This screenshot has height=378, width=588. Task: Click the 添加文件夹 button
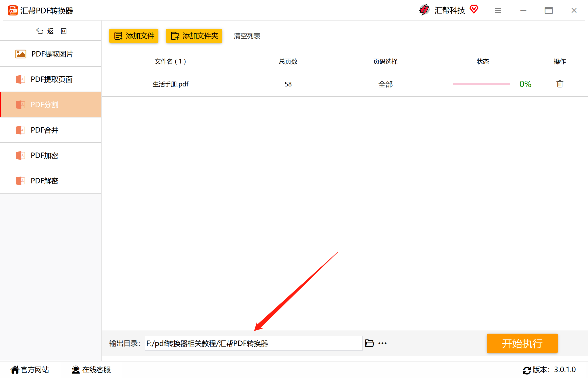point(194,36)
